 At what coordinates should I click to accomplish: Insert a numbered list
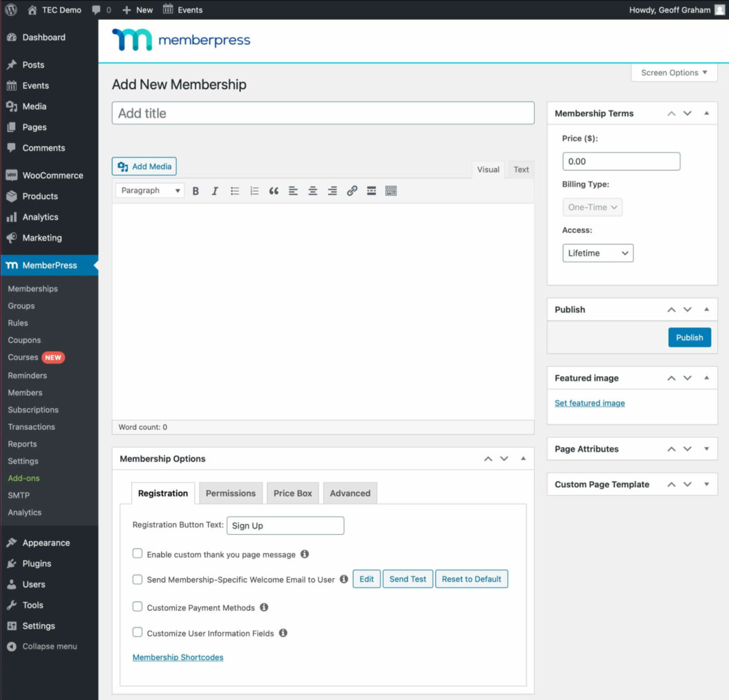(254, 191)
